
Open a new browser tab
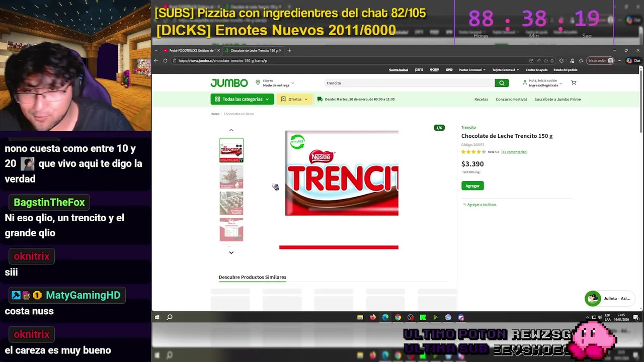click(289, 50)
